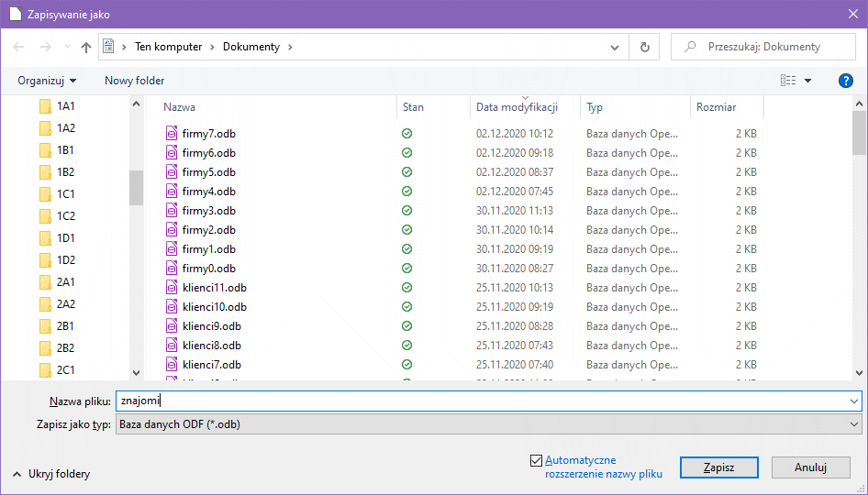868x495 pixels.
Task: Click the Back navigation arrow
Action: [19, 47]
